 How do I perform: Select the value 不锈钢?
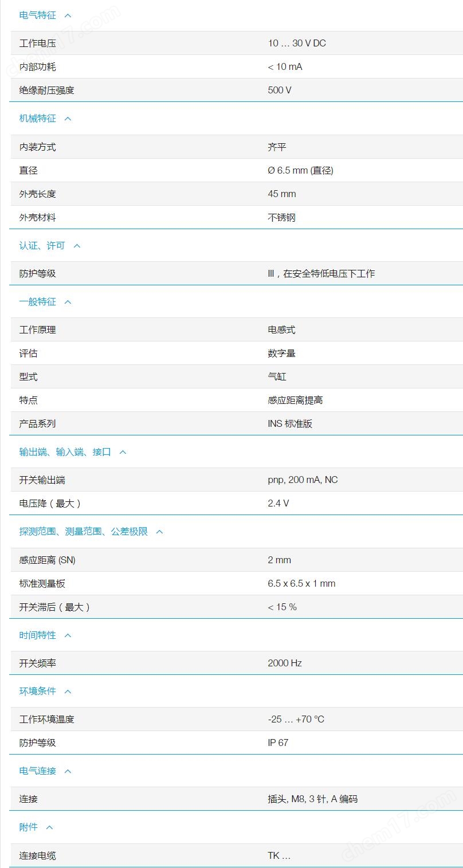[281, 218]
